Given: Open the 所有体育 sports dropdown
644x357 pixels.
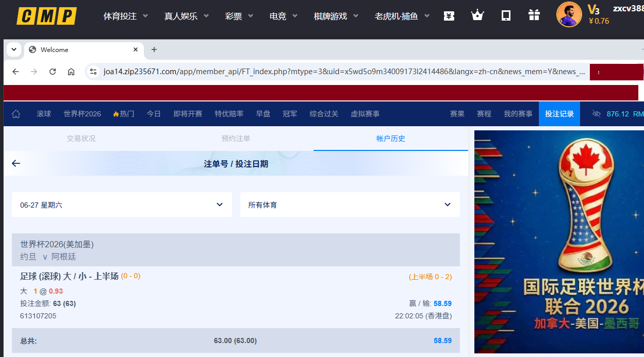Looking at the screenshot, I should click(x=350, y=205).
